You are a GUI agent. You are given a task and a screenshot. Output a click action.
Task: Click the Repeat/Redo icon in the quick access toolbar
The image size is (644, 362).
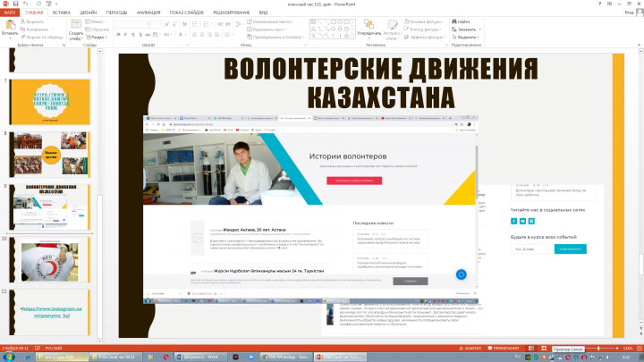tap(39, 4)
